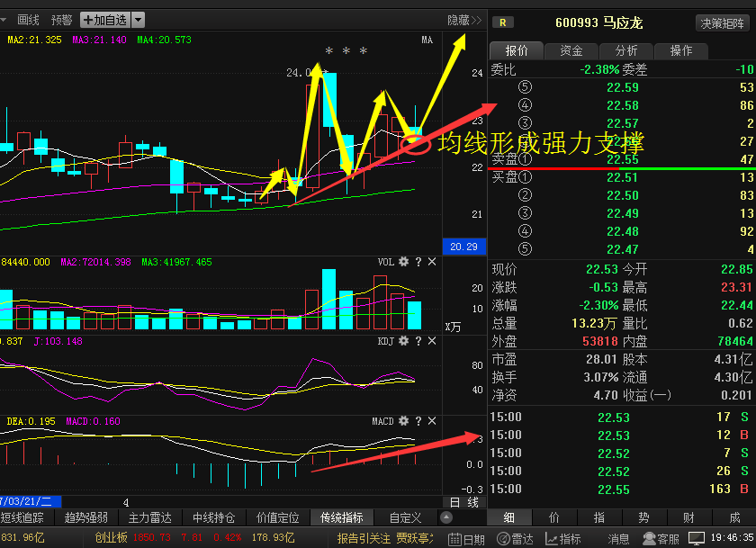The width and height of the screenshot is (756, 548).
Task: Switch to the 资金 tab
Action: (571, 50)
